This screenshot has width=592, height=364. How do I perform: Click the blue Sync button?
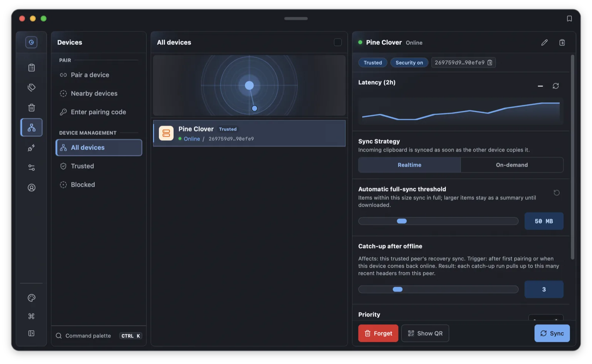(552, 333)
